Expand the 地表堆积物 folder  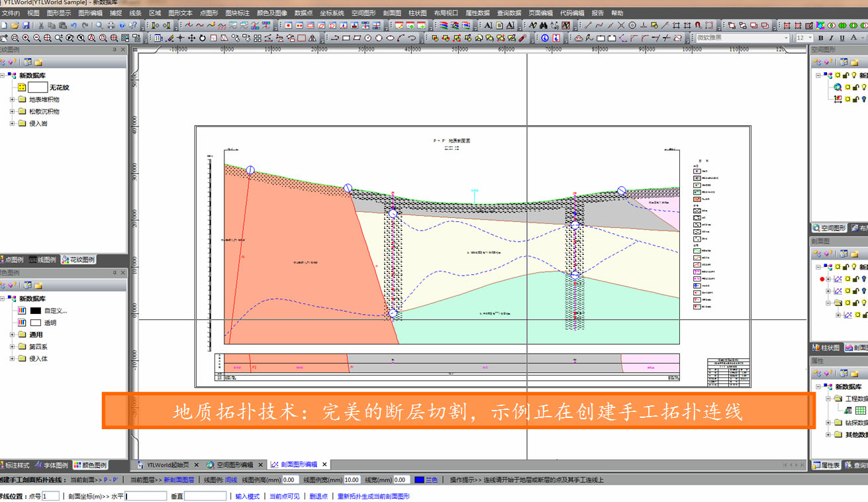pyautogui.click(x=12, y=99)
